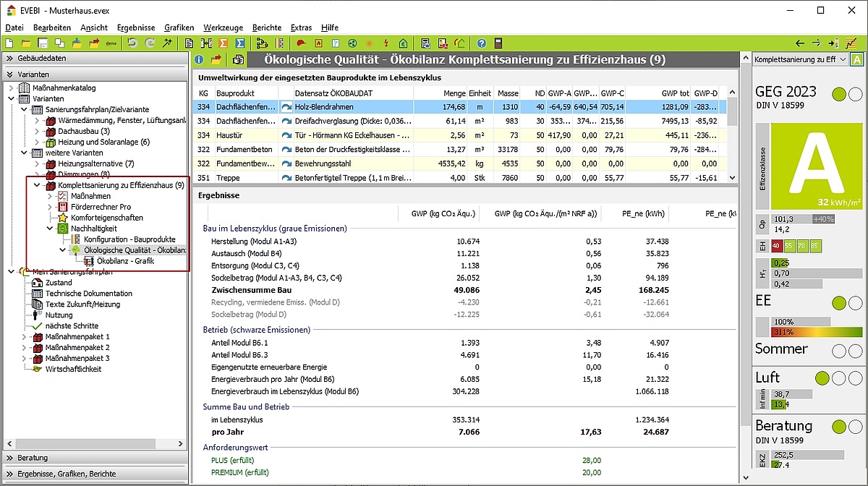Click the ÖKOBAUDAT link icon for Haustür row
The width and height of the screenshot is (868, 486).
[286, 135]
